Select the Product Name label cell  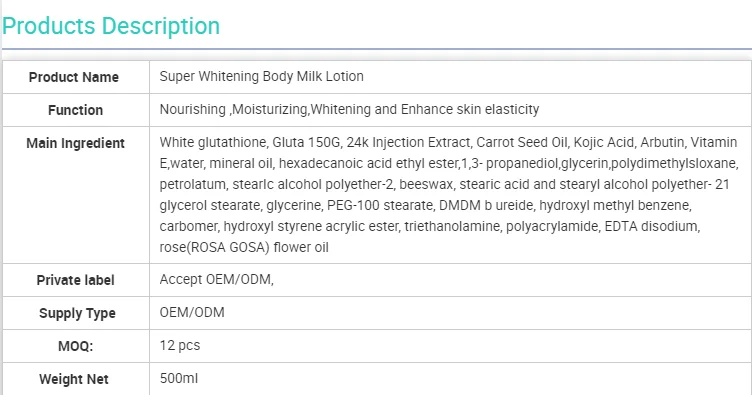tap(76, 77)
